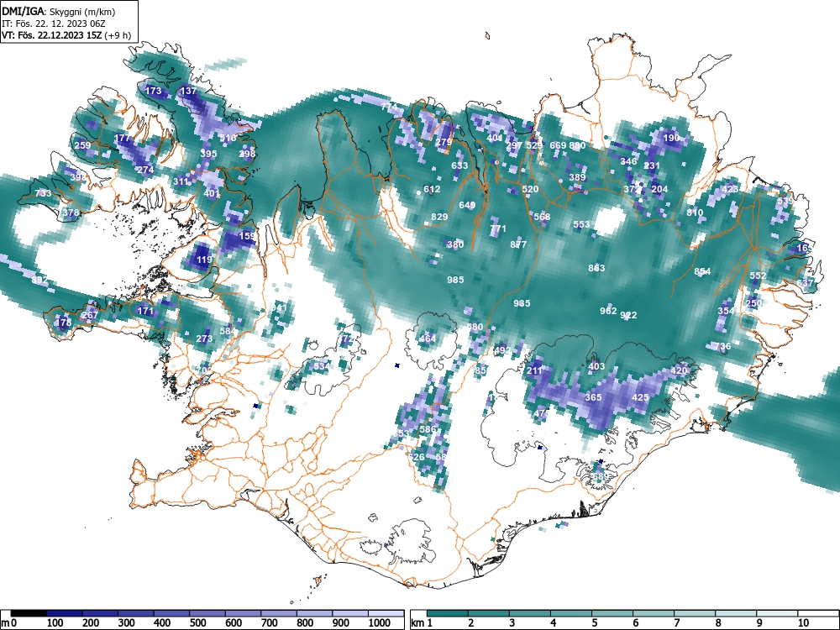Viewport: 840px width, 630px height.
Task: Click the visibility value 346 on the map
Action: click(x=628, y=161)
